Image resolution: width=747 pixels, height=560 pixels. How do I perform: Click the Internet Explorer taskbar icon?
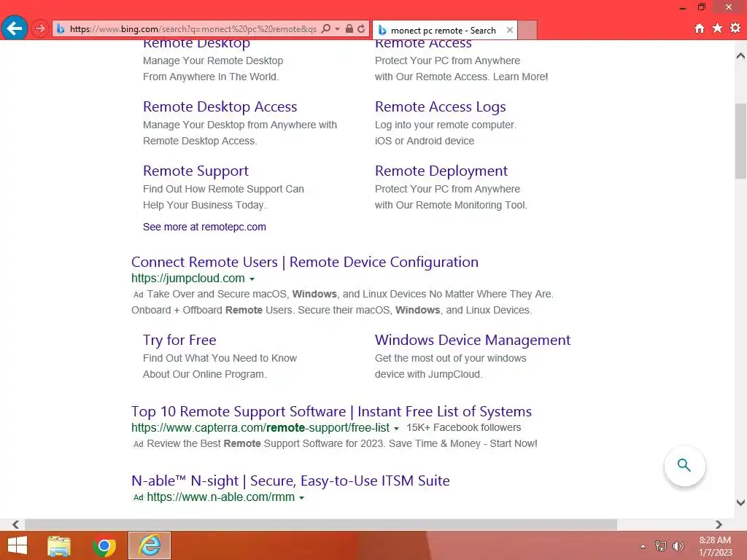coord(150,545)
